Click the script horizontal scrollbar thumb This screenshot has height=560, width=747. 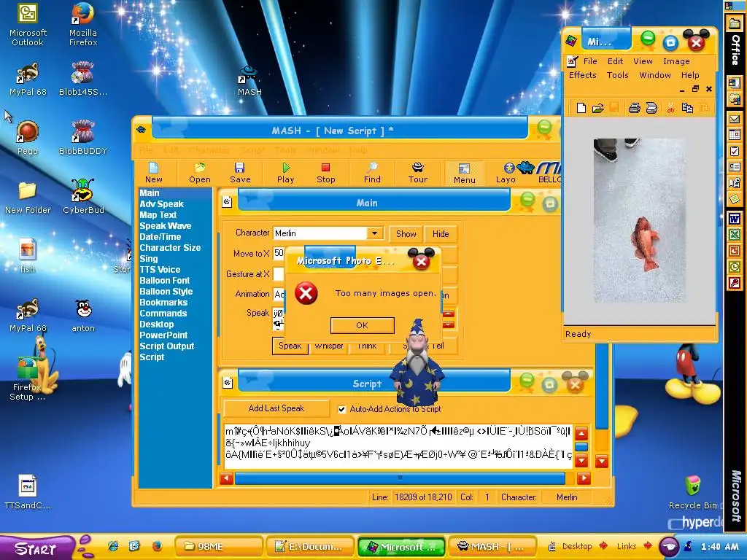(x=400, y=478)
